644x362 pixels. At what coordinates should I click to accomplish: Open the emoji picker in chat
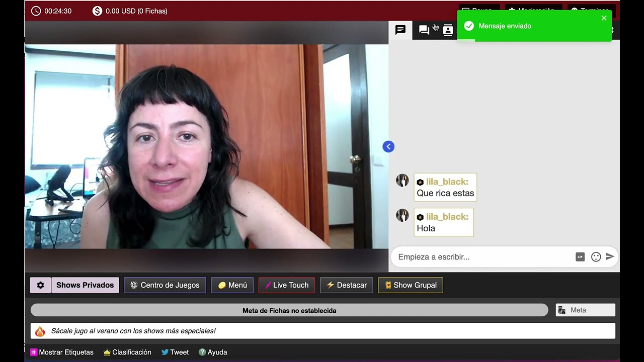pyautogui.click(x=596, y=257)
